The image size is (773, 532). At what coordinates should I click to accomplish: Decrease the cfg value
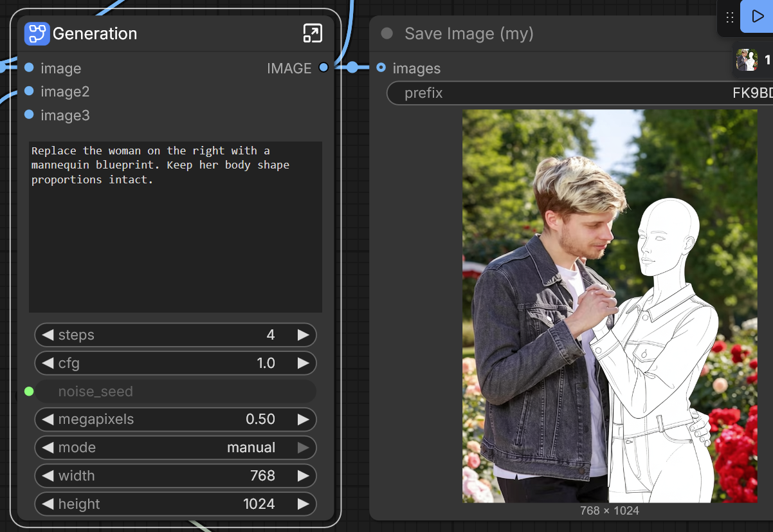pyautogui.click(x=48, y=363)
